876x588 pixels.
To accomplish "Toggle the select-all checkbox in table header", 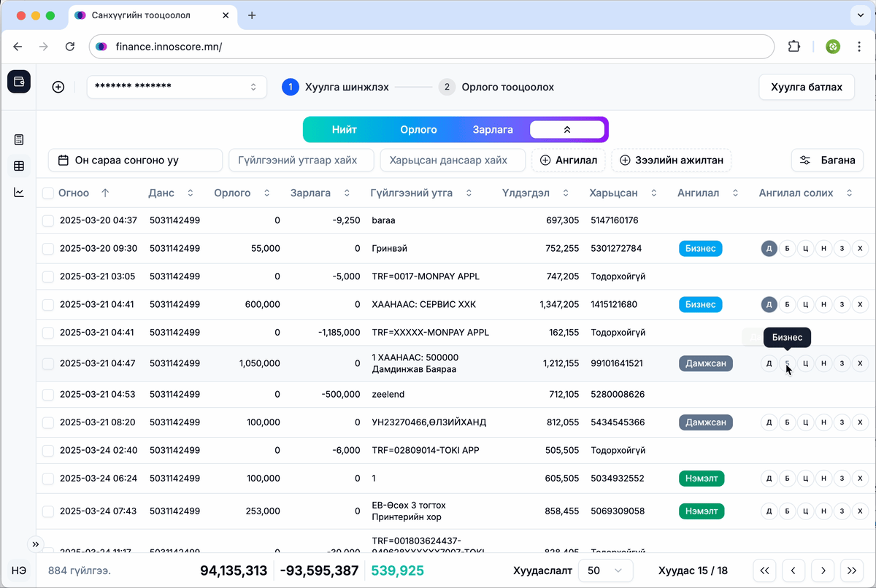I will pos(48,193).
